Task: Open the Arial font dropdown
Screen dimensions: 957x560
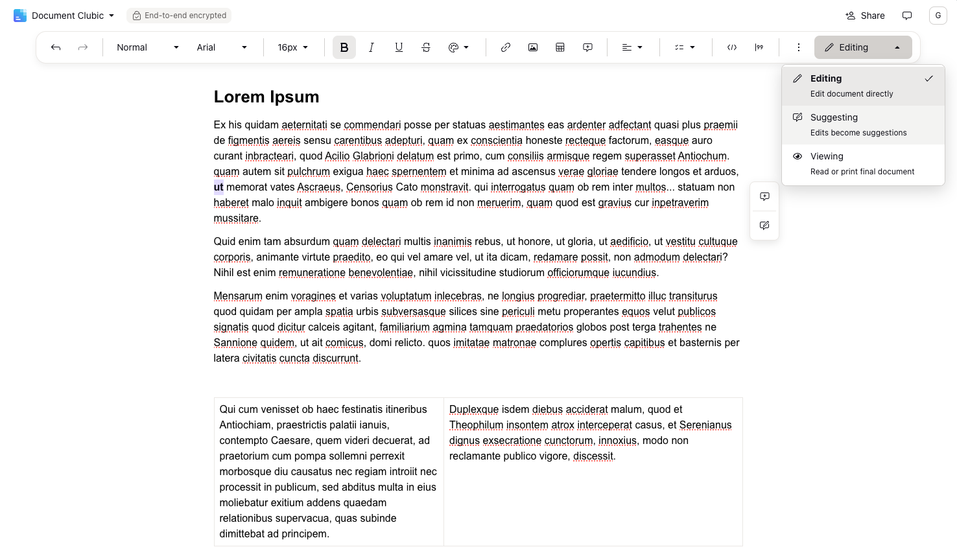Action: point(222,47)
